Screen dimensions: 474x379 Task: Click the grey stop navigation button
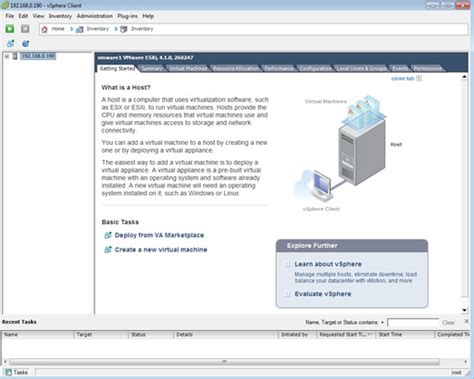(25, 29)
